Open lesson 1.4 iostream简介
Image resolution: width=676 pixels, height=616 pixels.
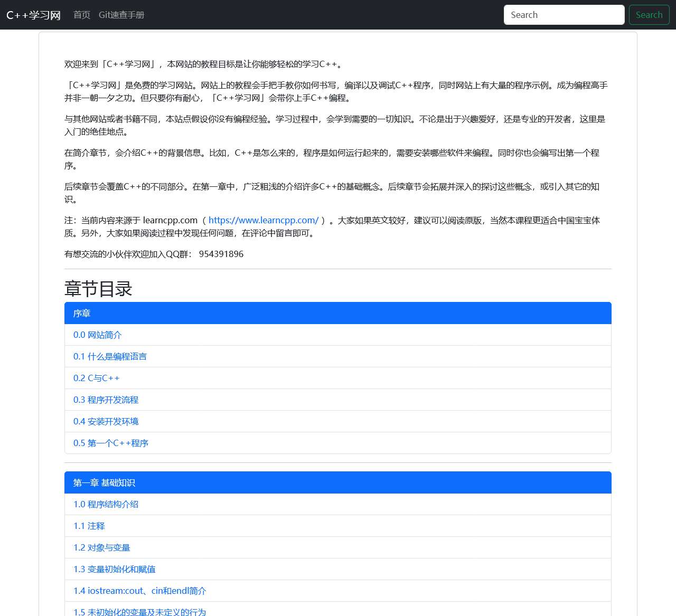tap(139, 591)
